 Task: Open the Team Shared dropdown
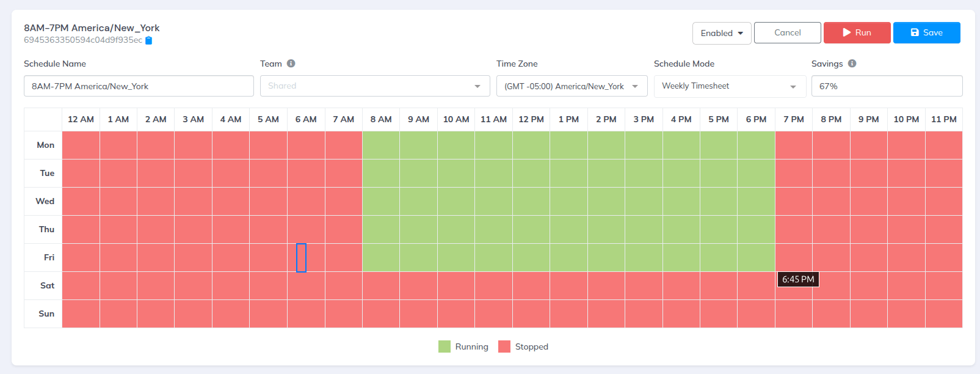coord(375,86)
